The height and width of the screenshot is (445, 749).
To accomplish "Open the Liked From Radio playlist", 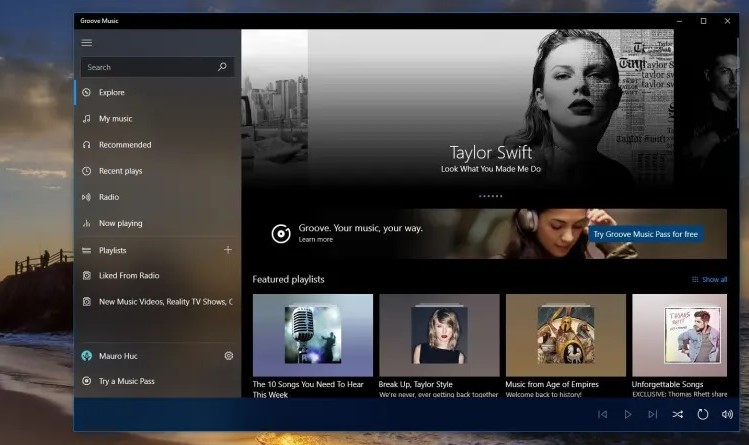I will pos(158,275).
